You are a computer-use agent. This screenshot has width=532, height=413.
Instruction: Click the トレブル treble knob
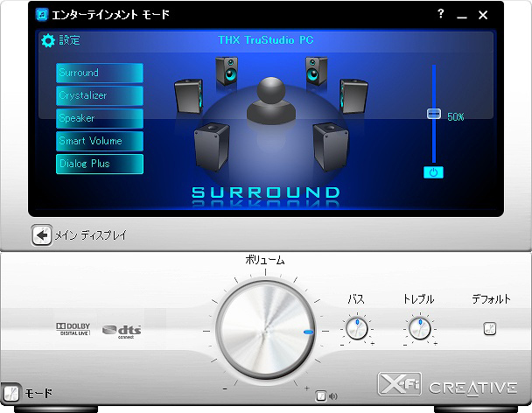(420, 328)
